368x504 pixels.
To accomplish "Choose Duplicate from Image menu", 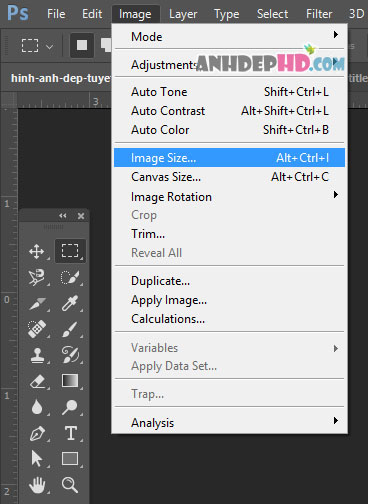I will point(229,281).
